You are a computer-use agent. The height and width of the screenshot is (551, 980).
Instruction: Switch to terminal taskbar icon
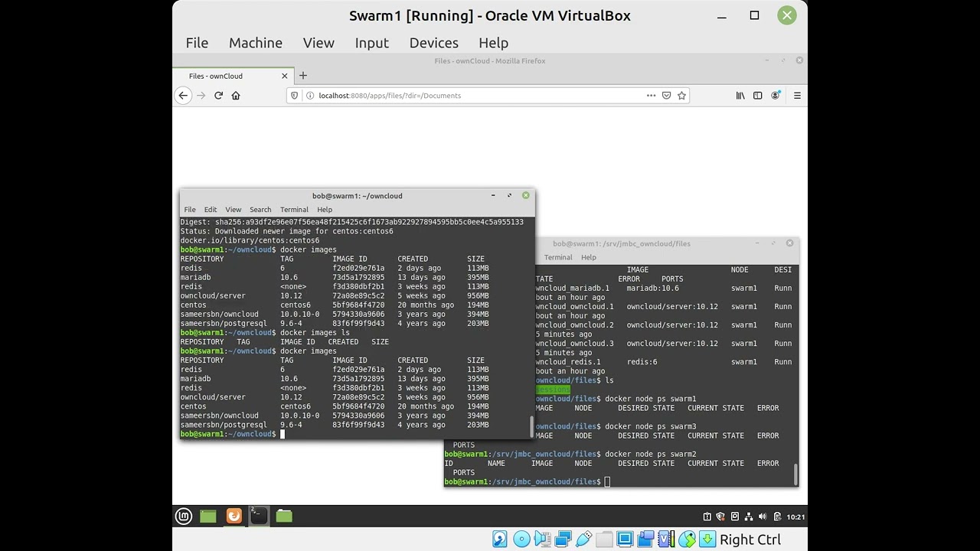click(x=259, y=517)
